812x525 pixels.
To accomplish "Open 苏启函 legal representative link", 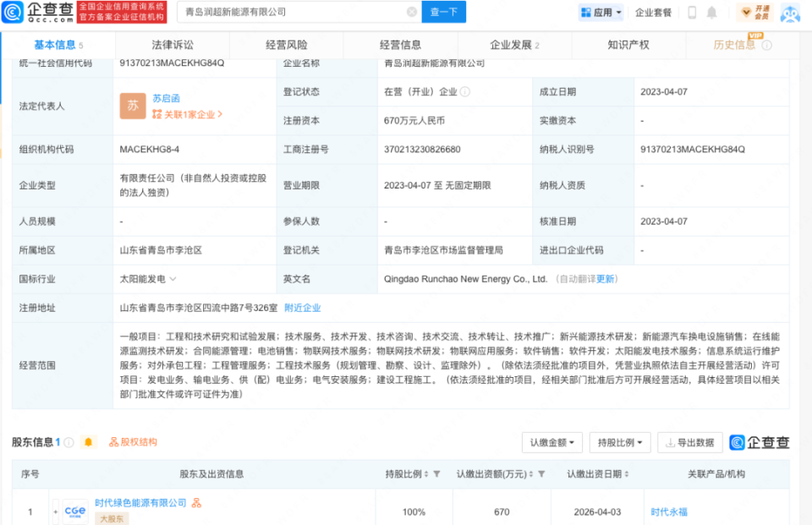I will (167, 98).
